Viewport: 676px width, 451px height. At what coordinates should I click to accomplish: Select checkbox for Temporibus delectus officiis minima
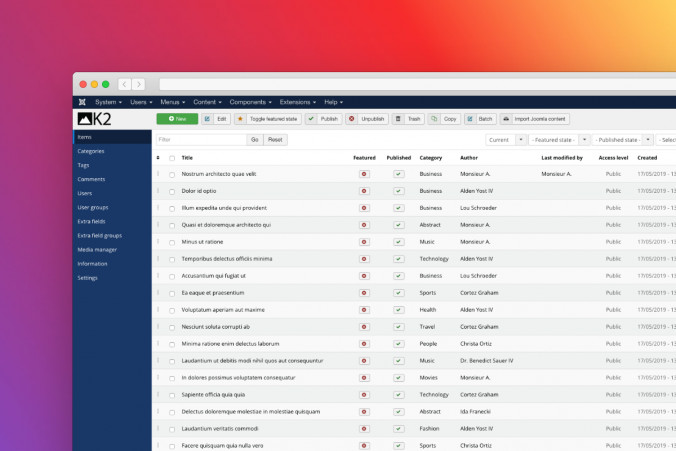click(172, 260)
